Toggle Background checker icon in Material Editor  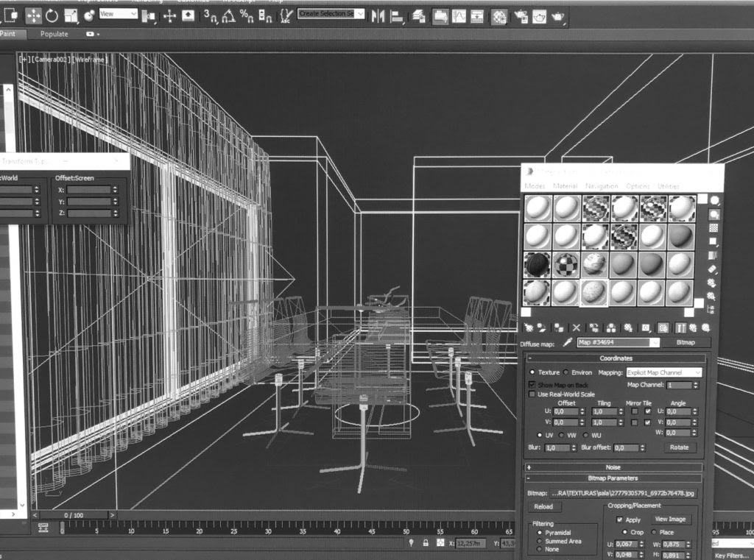pyautogui.click(x=714, y=228)
